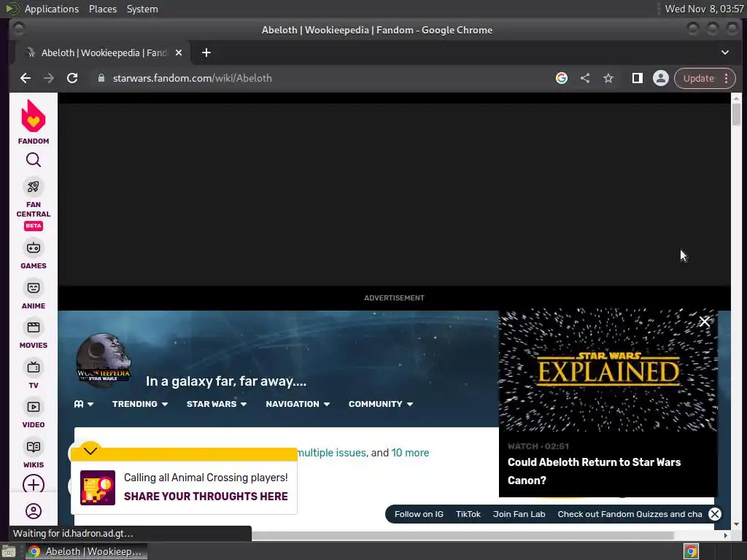Open the sidebar user profile icon
This screenshot has height=560, width=747.
[34, 511]
